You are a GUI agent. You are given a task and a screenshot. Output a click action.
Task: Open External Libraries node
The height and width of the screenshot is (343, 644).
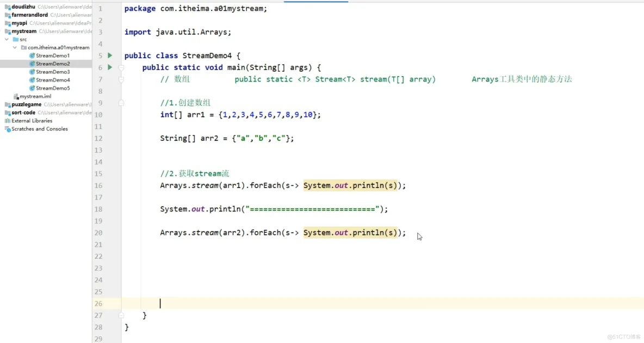point(32,121)
